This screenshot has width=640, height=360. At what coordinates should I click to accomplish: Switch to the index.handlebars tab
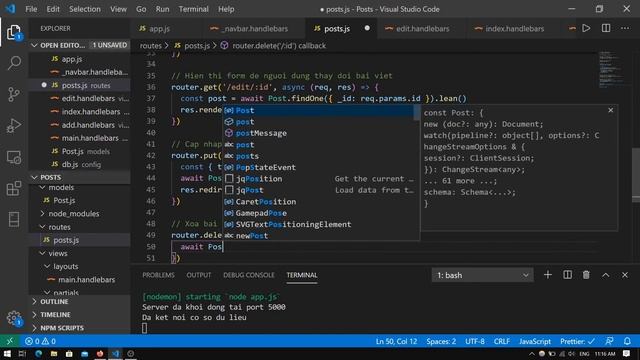pos(514,29)
